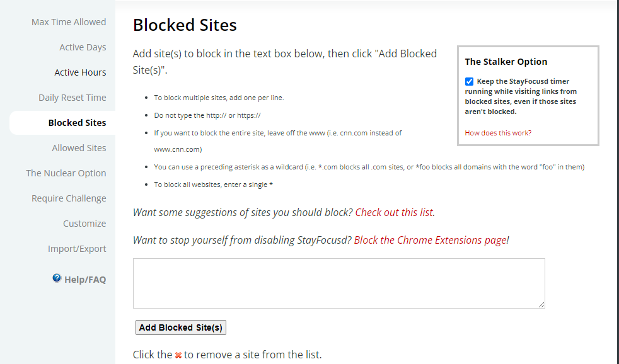Open the Max Time Allowed settings
Viewport: 619px width, 364px height.
coord(69,22)
